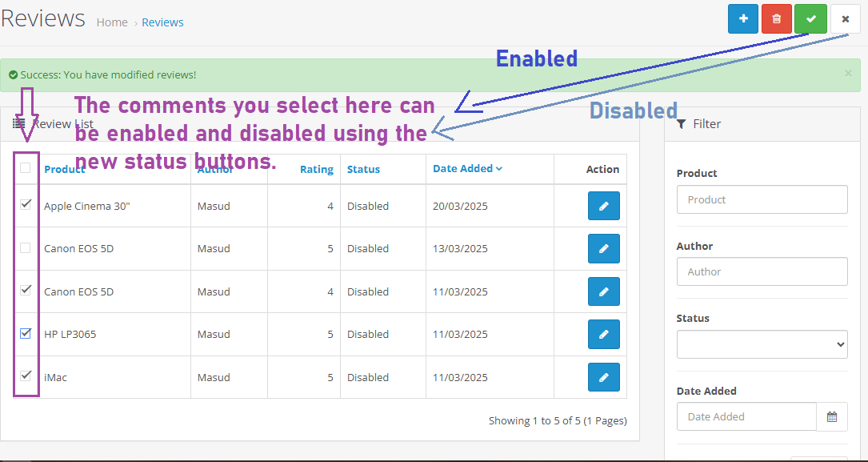
Task: Edit the Apple Cinema 30" review
Action: (603, 206)
